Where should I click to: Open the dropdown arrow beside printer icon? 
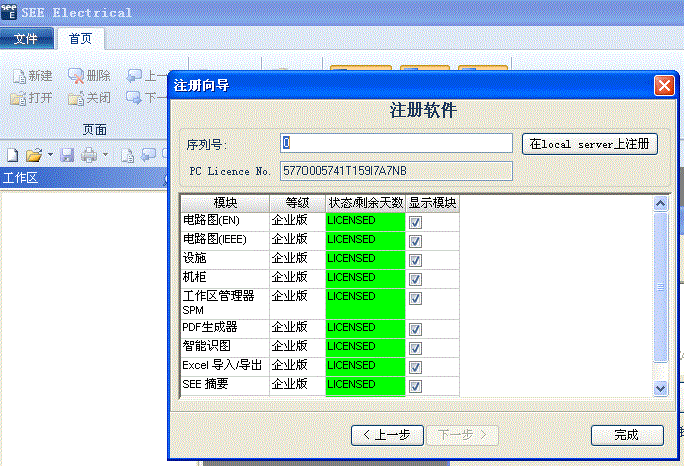[x=105, y=155]
